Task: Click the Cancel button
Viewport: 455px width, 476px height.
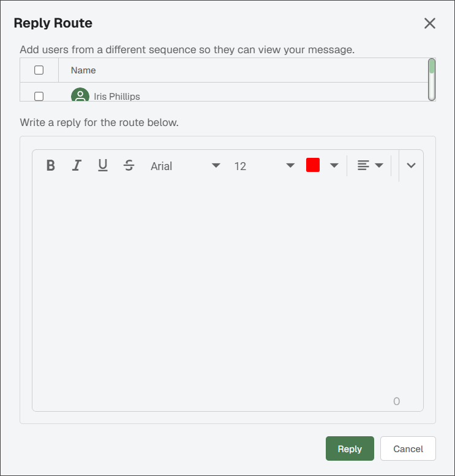Action: pyautogui.click(x=408, y=448)
